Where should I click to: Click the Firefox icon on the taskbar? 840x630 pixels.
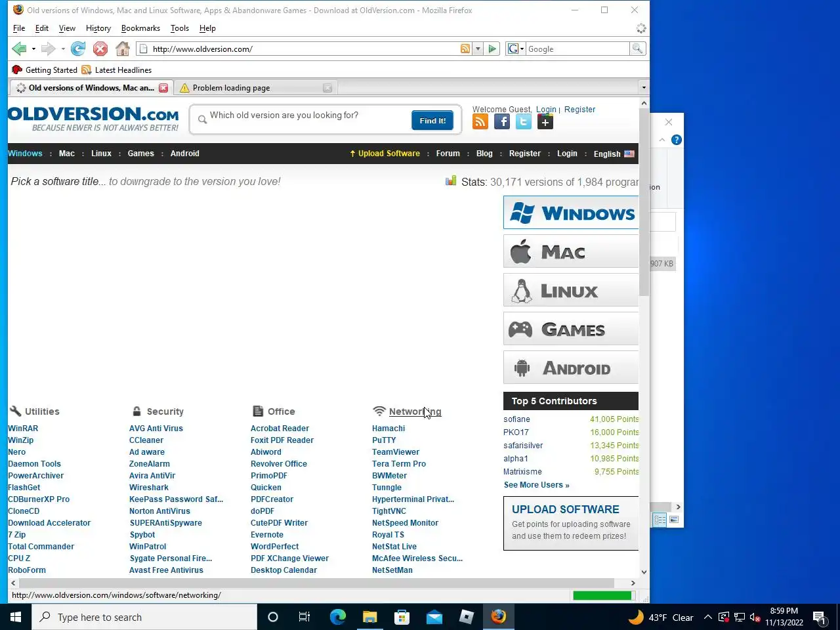click(x=499, y=617)
